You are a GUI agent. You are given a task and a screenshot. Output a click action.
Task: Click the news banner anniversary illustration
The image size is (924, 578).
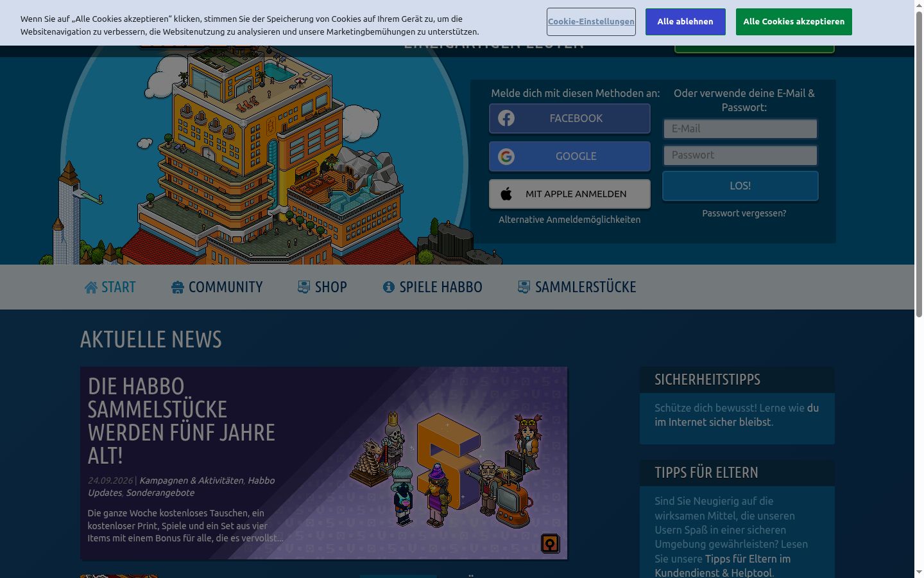[447, 469]
